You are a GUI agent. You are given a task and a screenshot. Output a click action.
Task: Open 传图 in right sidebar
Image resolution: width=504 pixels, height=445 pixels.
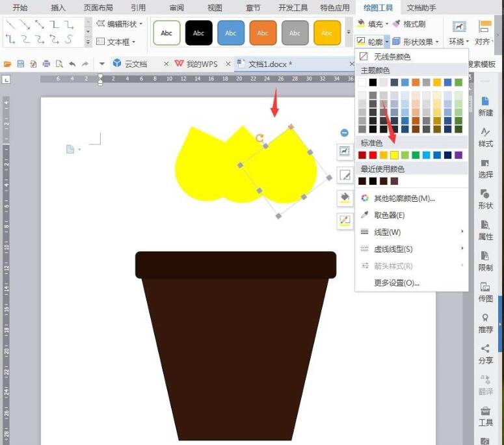pyautogui.click(x=485, y=292)
